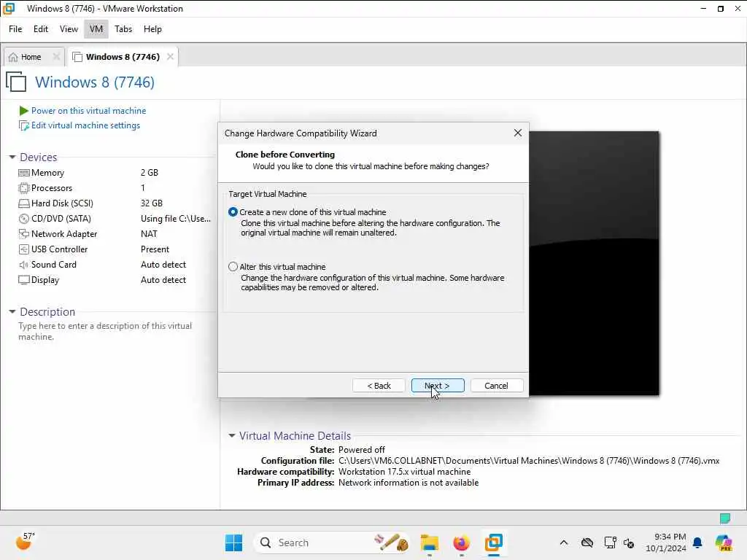Collapse the Virtual Machine Details section
The height and width of the screenshot is (560, 747).
(232, 436)
